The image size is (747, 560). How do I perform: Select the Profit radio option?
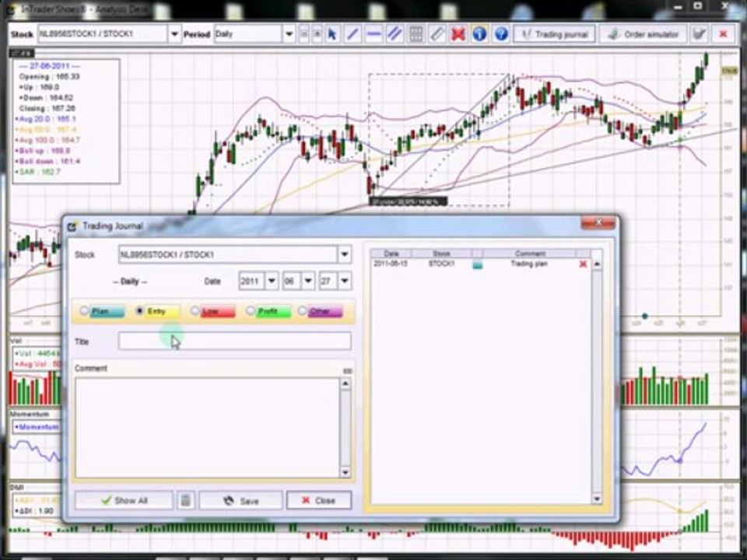pyautogui.click(x=250, y=311)
